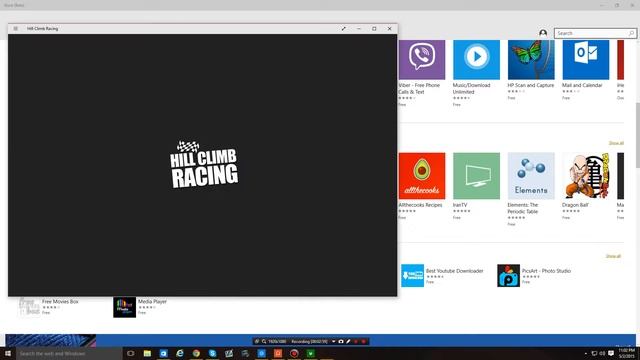Click the green app icon on taskbar

pyautogui.click(x=311, y=353)
